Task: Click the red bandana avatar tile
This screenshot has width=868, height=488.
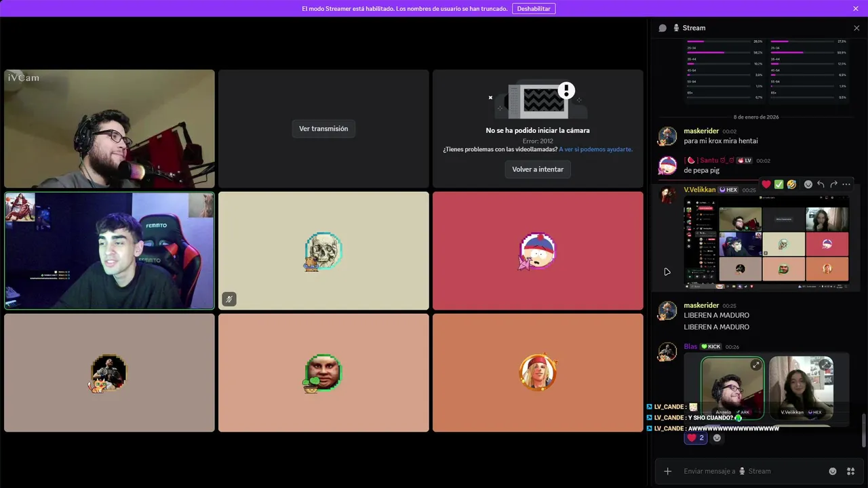Action: [538, 373]
